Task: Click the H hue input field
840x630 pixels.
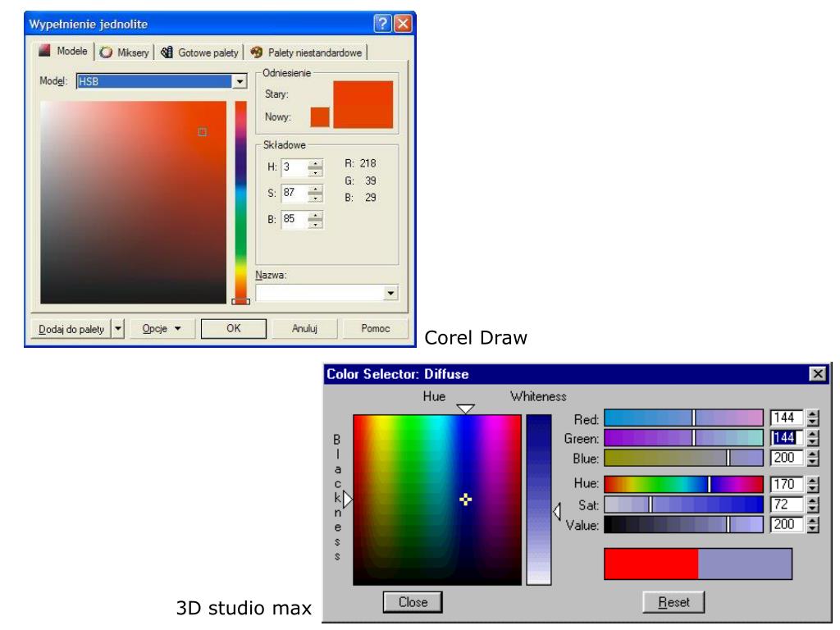Action: 294,167
